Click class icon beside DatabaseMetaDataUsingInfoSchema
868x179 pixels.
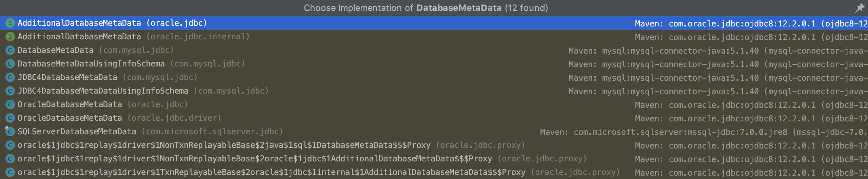[10, 64]
